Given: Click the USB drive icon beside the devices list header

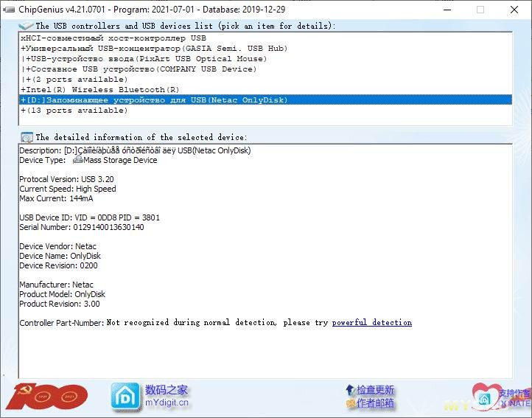Looking at the screenshot, I should (x=26, y=26).
